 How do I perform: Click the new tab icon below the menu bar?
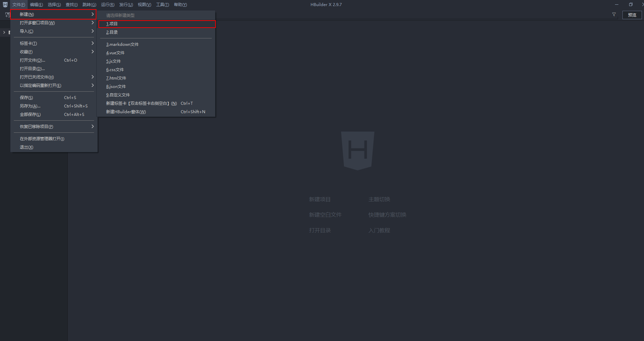[x=7, y=14]
